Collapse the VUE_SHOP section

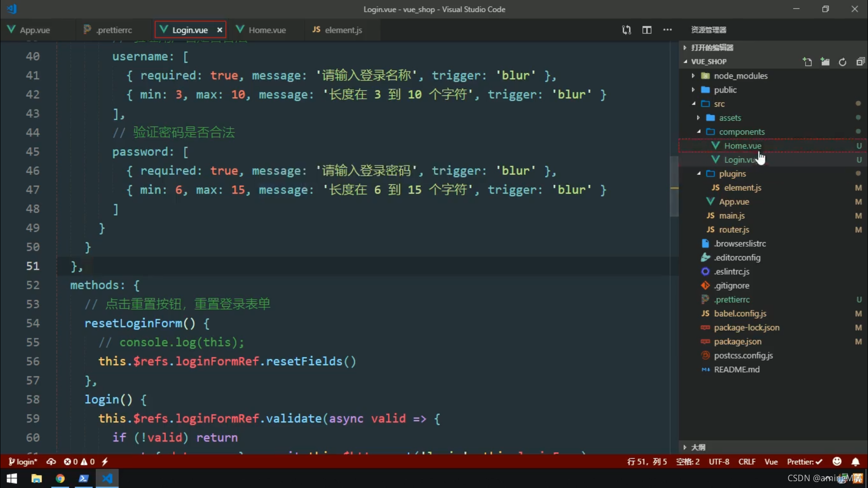708,61
